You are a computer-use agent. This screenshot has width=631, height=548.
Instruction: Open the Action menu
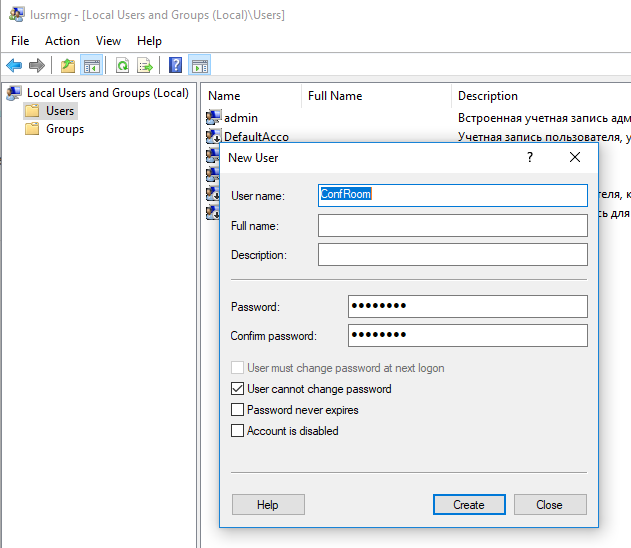pyautogui.click(x=62, y=41)
